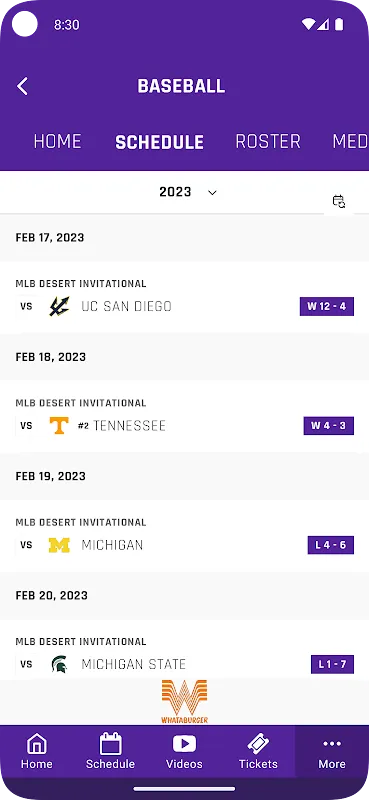The width and height of the screenshot is (369, 800).
Task: Open the L 4 - 6 result
Action: pyautogui.click(x=331, y=545)
